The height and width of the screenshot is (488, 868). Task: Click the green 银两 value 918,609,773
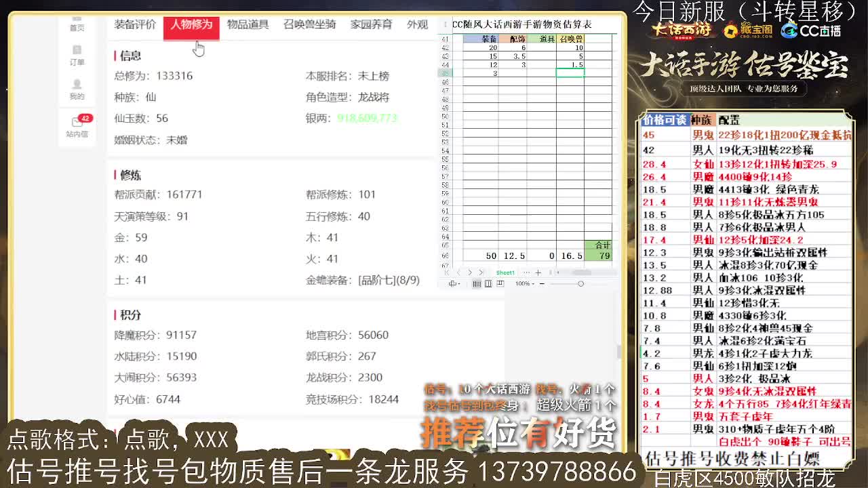click(367, 118)
